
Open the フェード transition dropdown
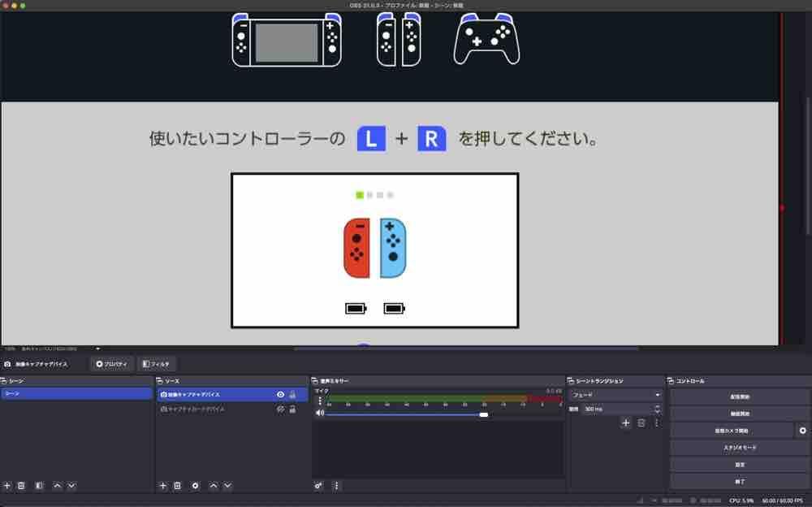(615, 395)
